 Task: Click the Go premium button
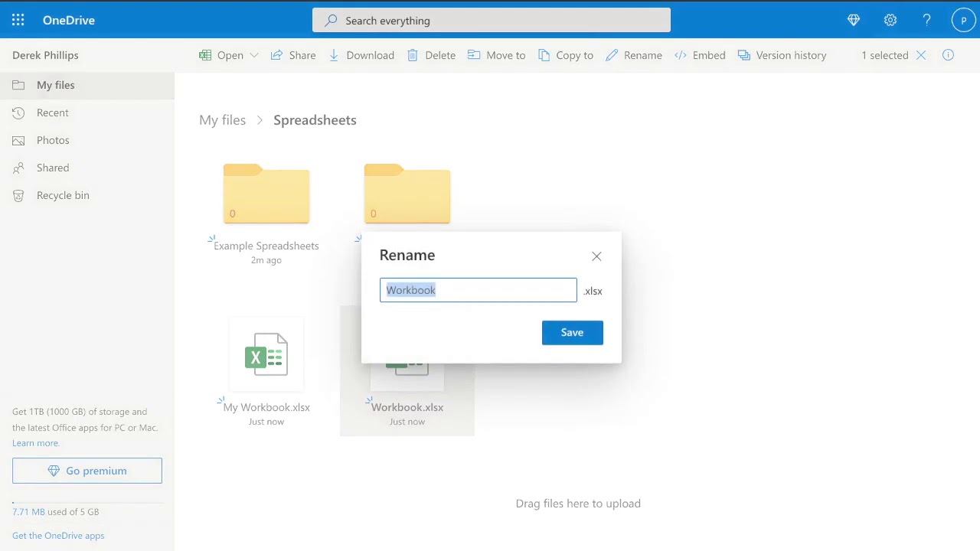tap(87, 471)
